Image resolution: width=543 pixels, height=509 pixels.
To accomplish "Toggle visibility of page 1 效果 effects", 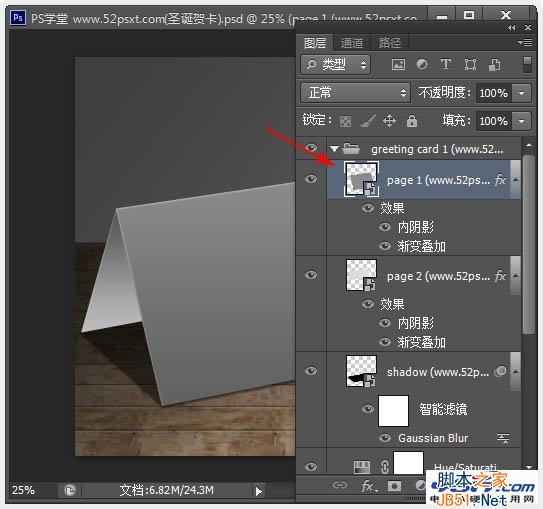I will [x=367, y=208].
